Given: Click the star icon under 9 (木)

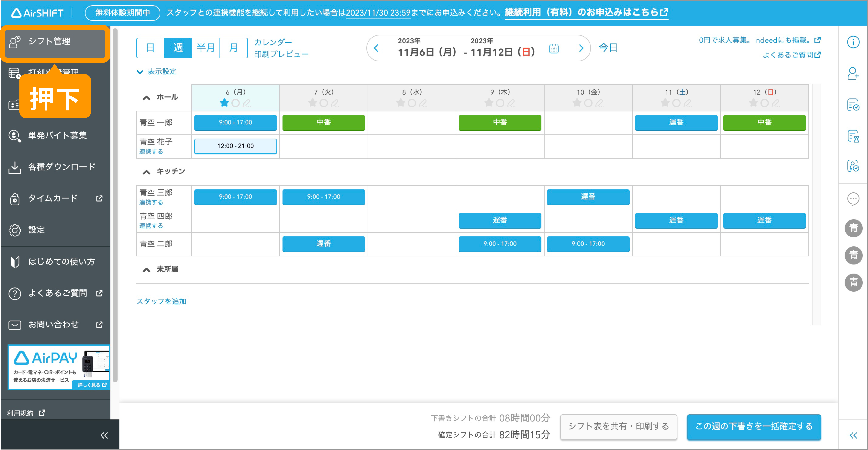Looking at the screenshot, I should 489,103.
